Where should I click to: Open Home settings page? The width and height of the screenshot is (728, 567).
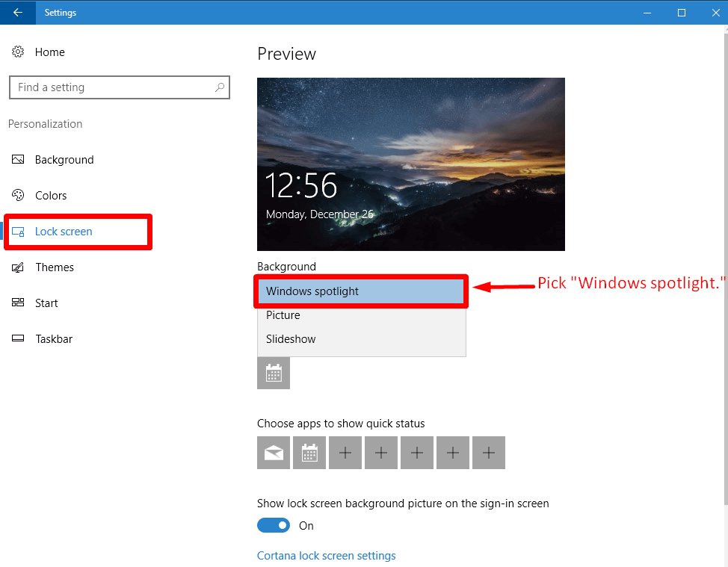(49, 52)
